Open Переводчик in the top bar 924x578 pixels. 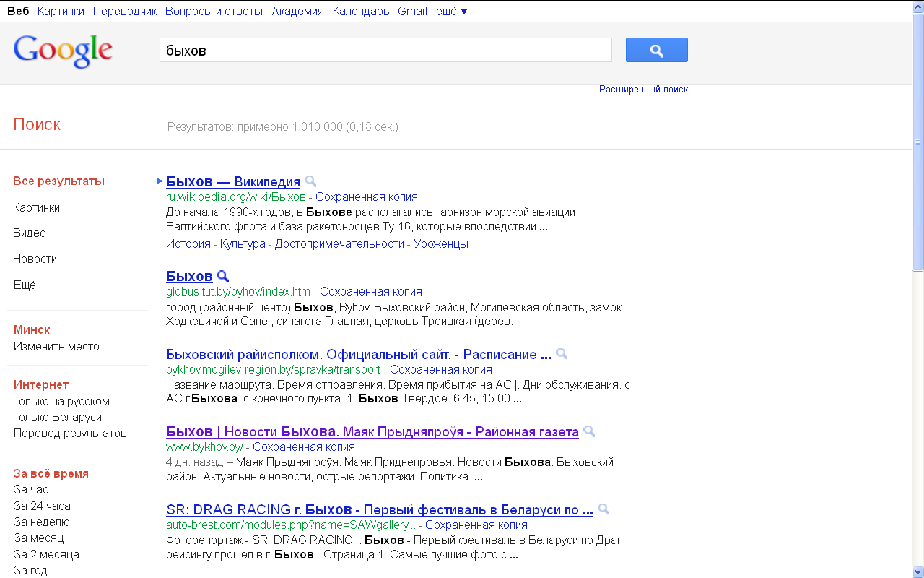click(x=125, y=11)
